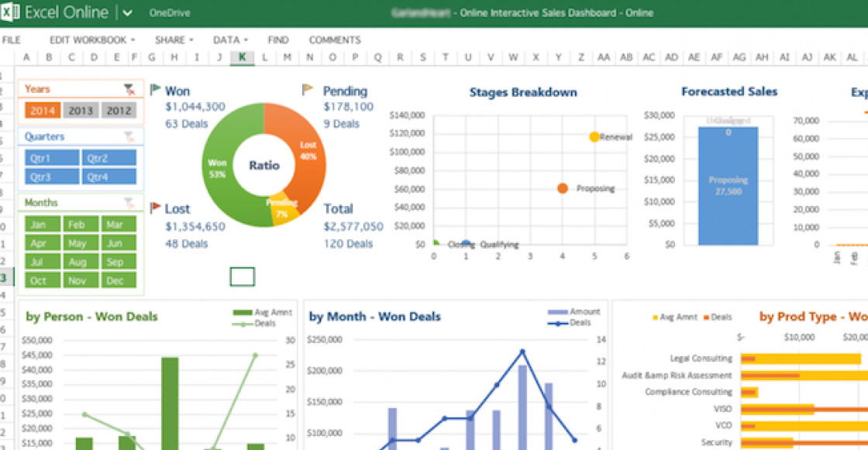Select the column K header

point(242,57)
